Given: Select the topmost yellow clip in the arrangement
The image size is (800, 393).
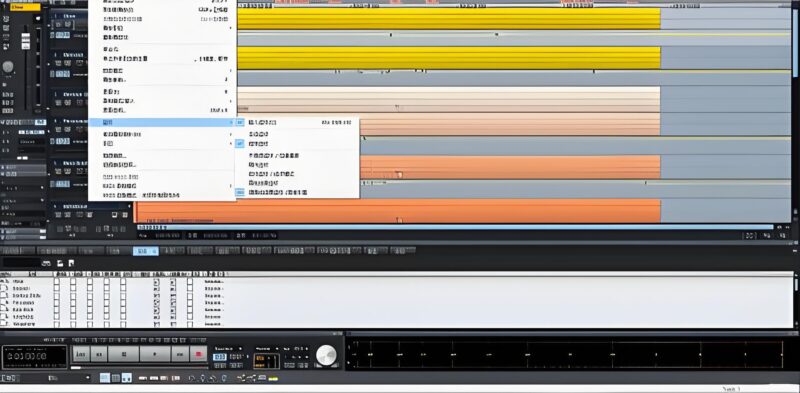Looking at the screenshot, I should pyautogui.click(x=449, y=18).
